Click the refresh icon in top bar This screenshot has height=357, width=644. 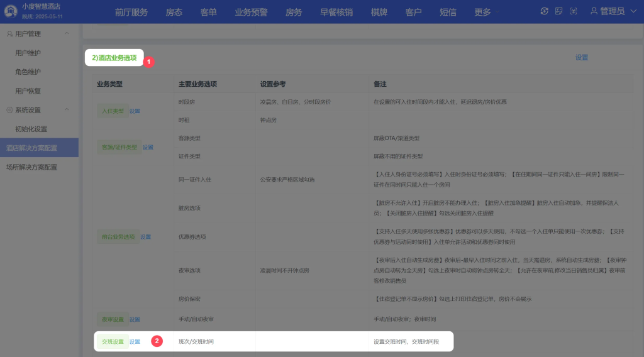(x=545, y=11)
